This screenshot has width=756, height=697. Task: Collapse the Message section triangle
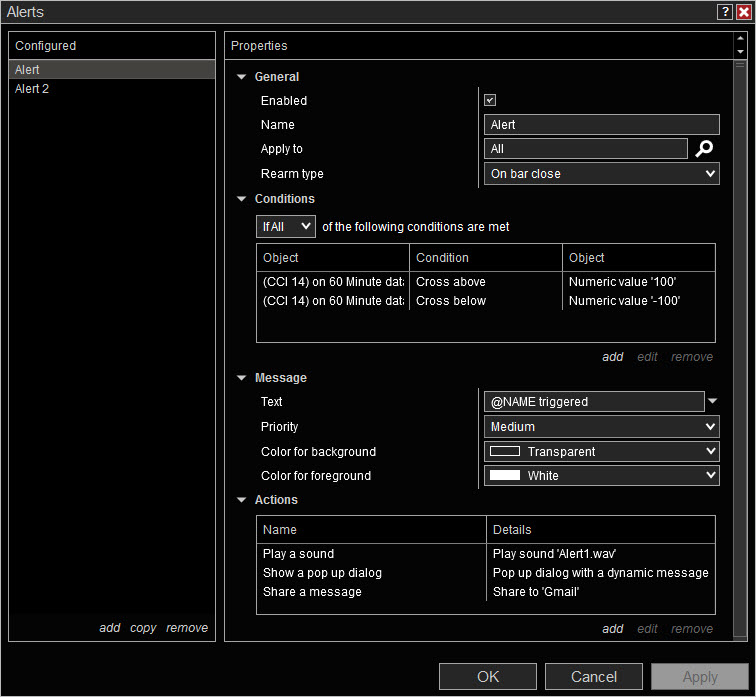coord(241,378)
